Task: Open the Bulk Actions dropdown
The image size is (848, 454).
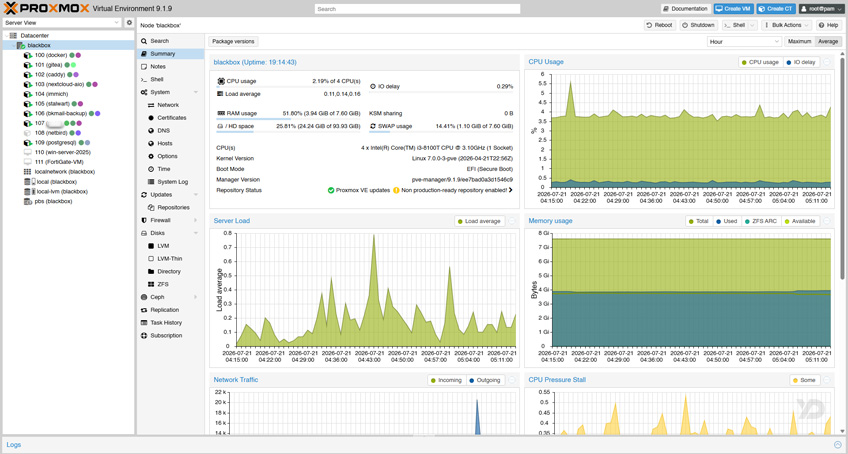Action: [x=787, y=25]
